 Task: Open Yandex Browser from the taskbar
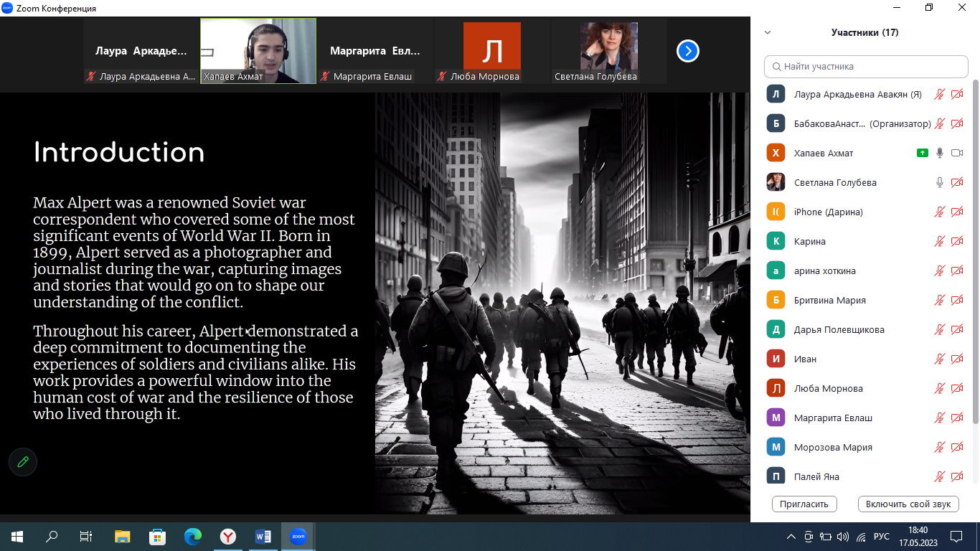(x=227, y=536)
